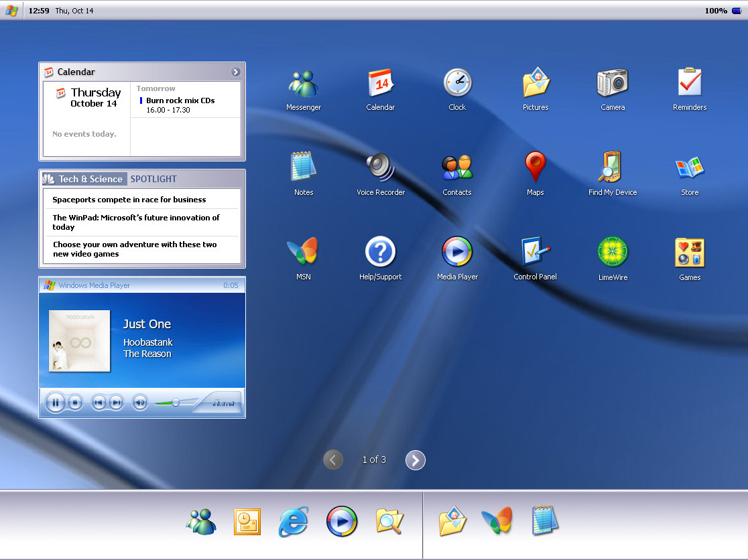Launch Voice Recorder from the app grid
Image resolution: width=748 pixels, height=560 pixels.
tap(381, 168)
